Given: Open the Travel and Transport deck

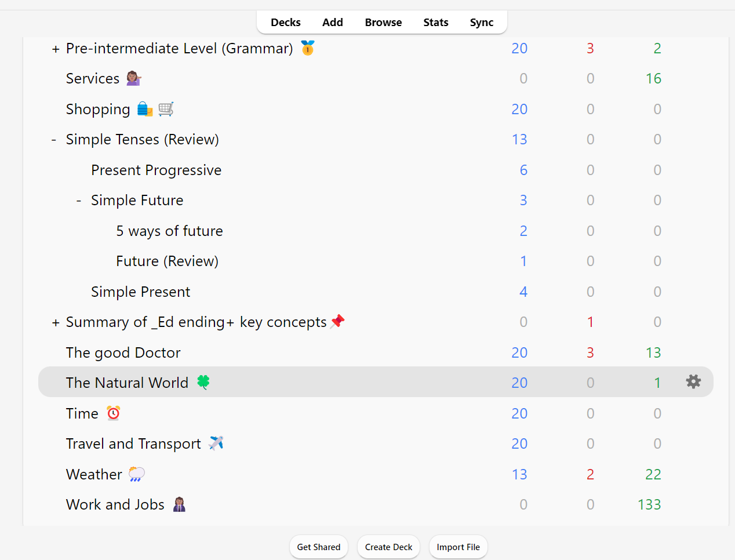Looking at the screenshot, I should [x=133, y=444].
